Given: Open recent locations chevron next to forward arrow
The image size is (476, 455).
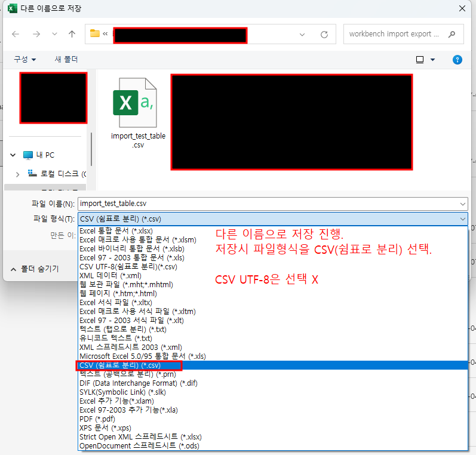Looking at the screenshot, I should pos(54,34).
